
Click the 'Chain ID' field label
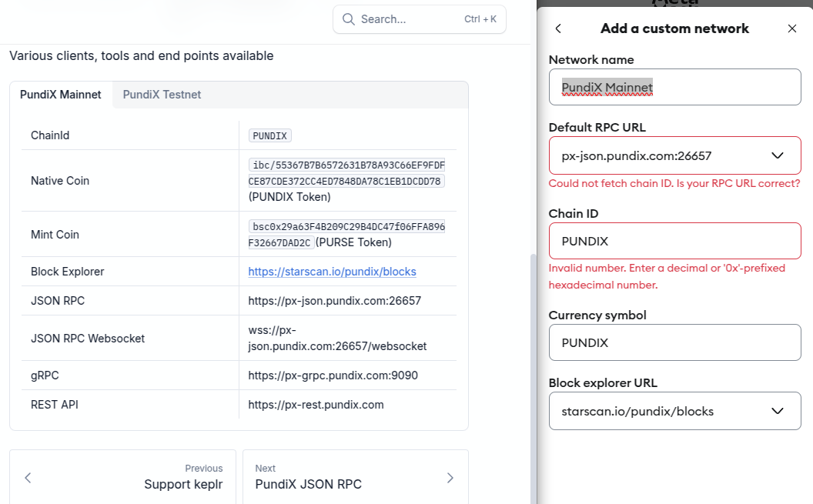[x=574, y=213]
